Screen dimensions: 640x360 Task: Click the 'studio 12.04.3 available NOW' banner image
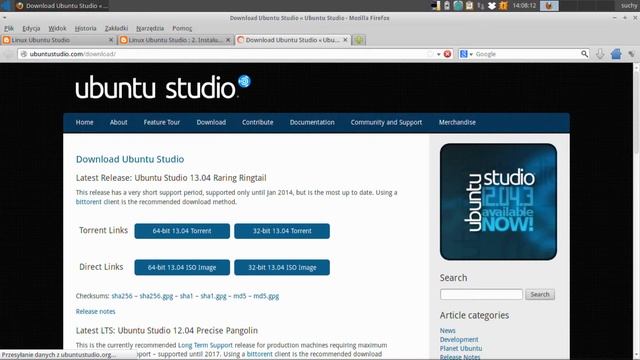498,202
